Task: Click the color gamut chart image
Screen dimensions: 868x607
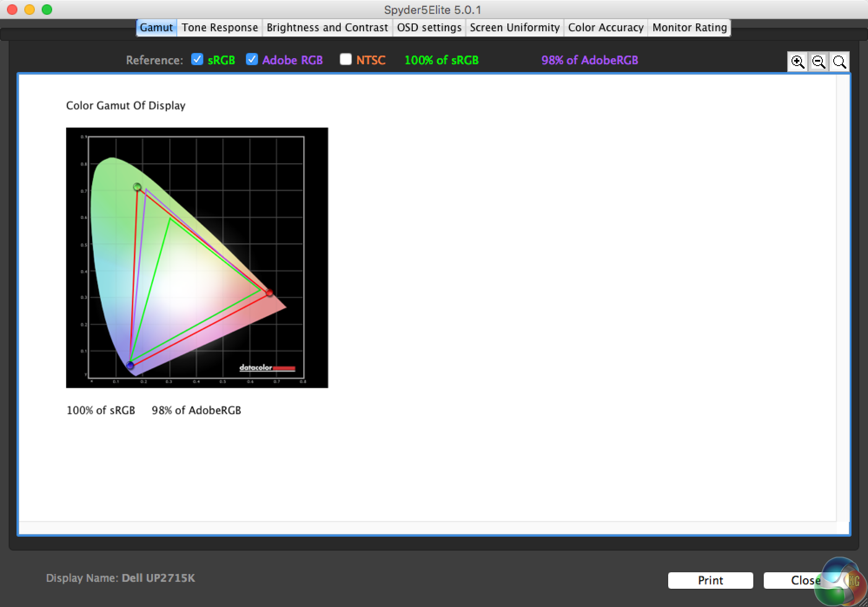Action: click(x=197, y=257)
